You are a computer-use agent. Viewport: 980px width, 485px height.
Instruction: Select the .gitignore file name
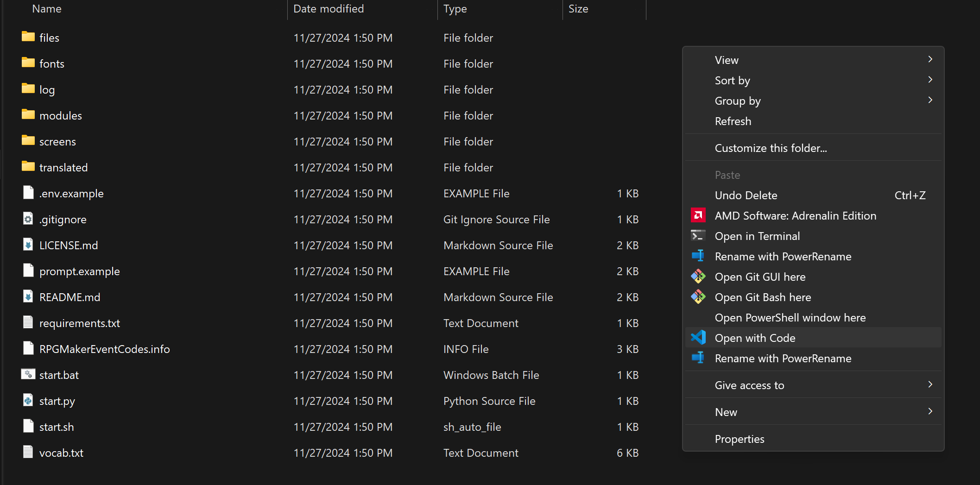point(63,220)
